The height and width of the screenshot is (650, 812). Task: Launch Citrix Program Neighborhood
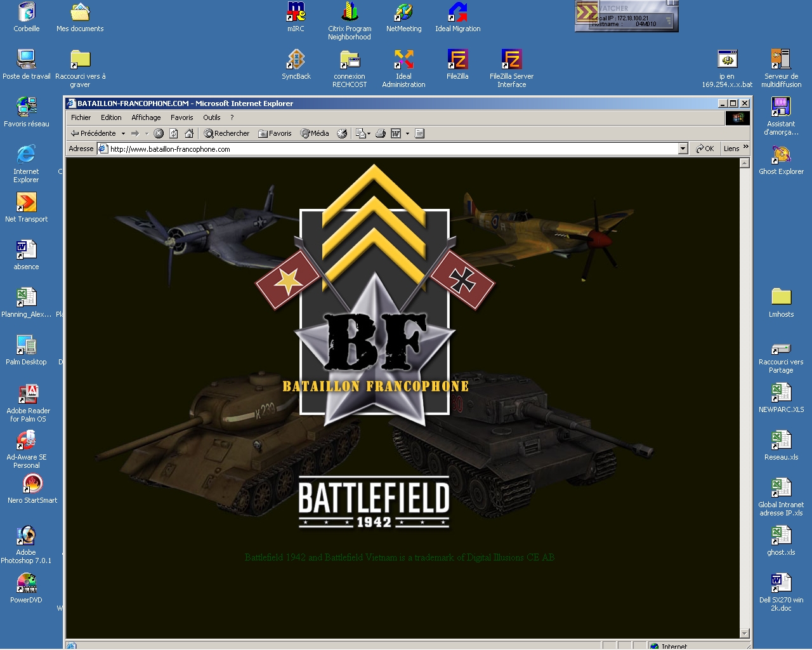tap(350, 21)
